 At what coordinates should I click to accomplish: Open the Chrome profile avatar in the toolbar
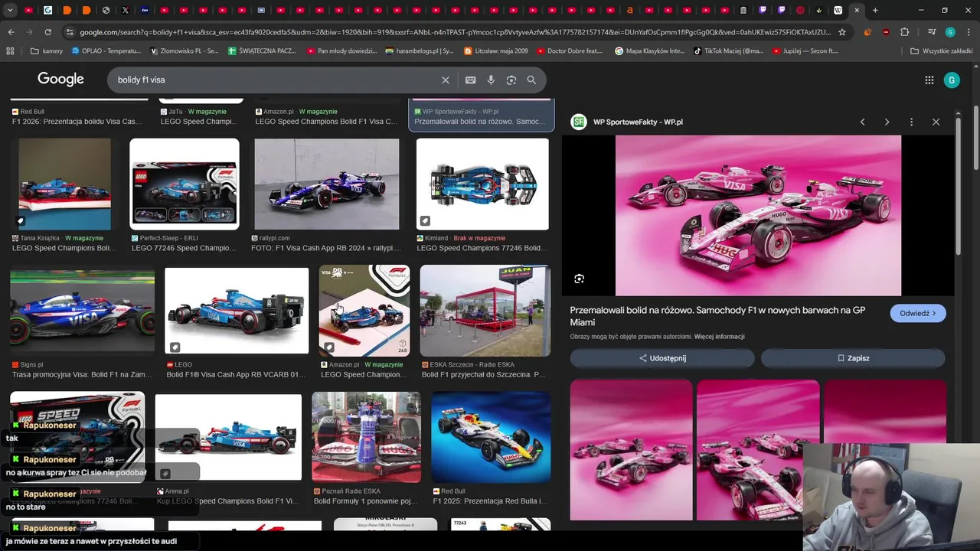950,32
